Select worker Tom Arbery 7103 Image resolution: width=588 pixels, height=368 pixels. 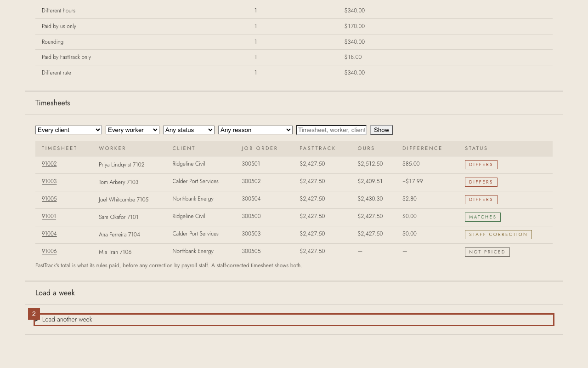[x=119, y=182]
